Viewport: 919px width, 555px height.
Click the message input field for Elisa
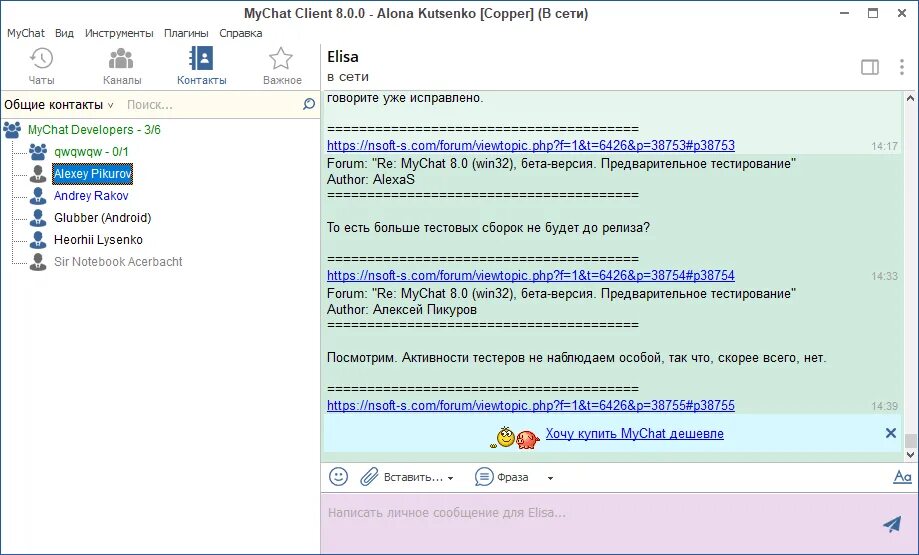601,522
